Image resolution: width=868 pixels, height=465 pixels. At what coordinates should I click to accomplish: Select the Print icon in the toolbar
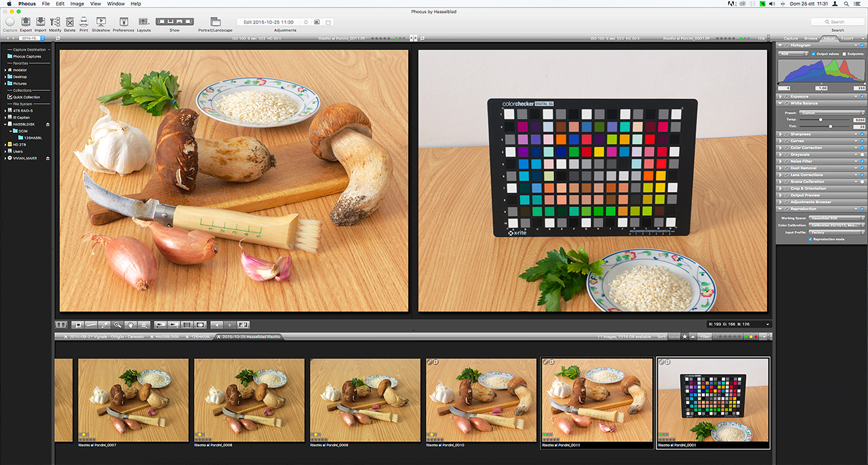pyautogui.click(x=83, y=22)
